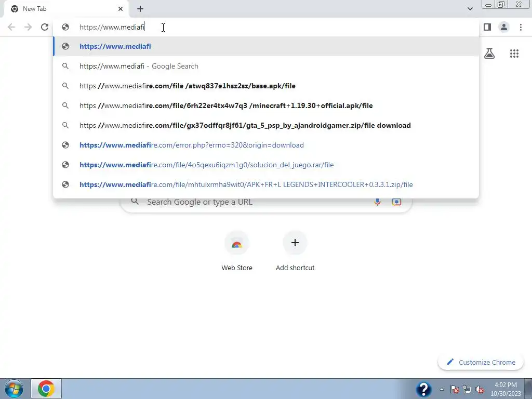Open the Chrome Labs flask icon
Viewport: 532px width, 399px height.
tap(489, 54)
